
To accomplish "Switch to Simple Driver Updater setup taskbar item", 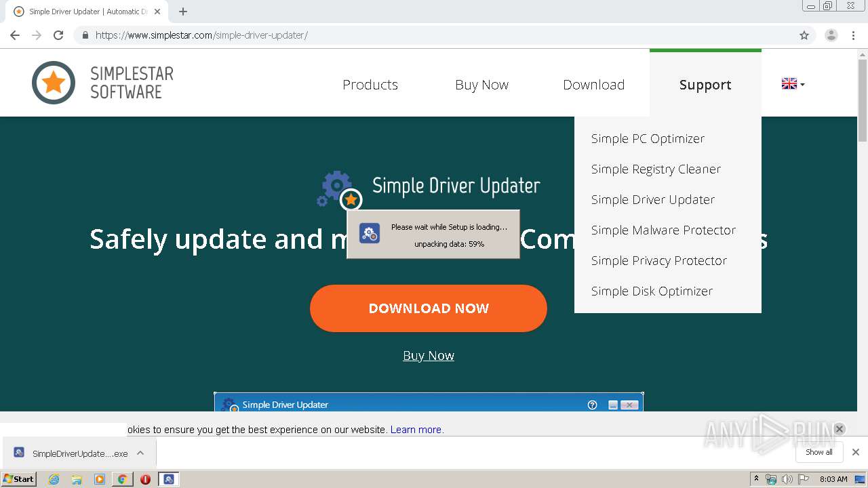I will click(x=169, y=479).
